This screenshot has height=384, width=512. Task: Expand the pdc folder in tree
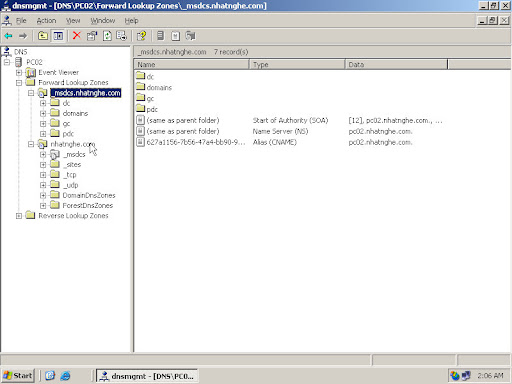pyautogui.click(x=43, y=134)
